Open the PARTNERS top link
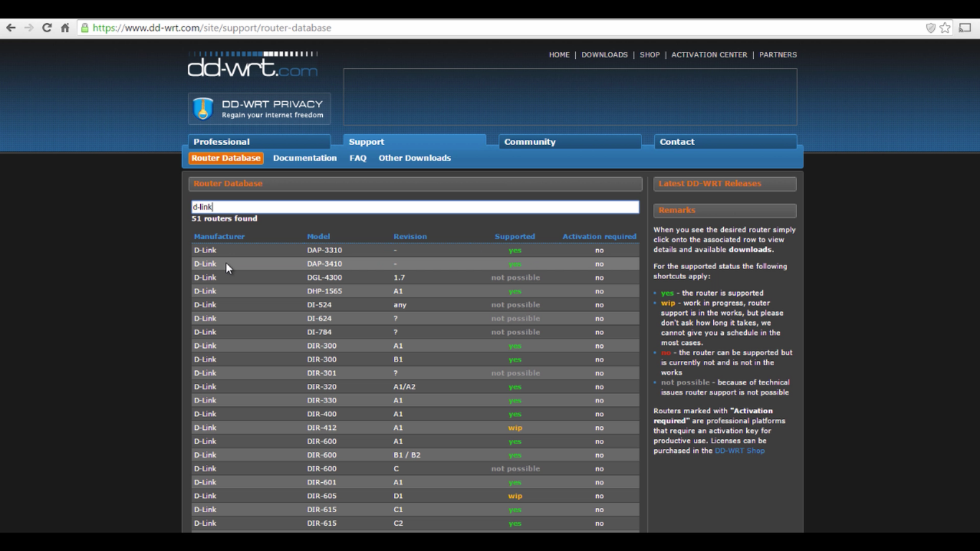This screenshot has width=980, height=551. [778, 55]
